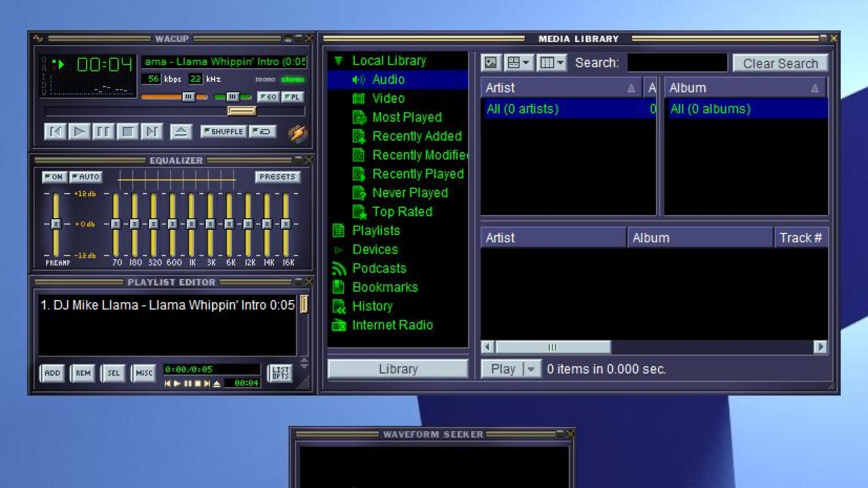Click the 16K equalizer band knob
The height and width of the screenshot is (488, 868).
coord(286,224)
